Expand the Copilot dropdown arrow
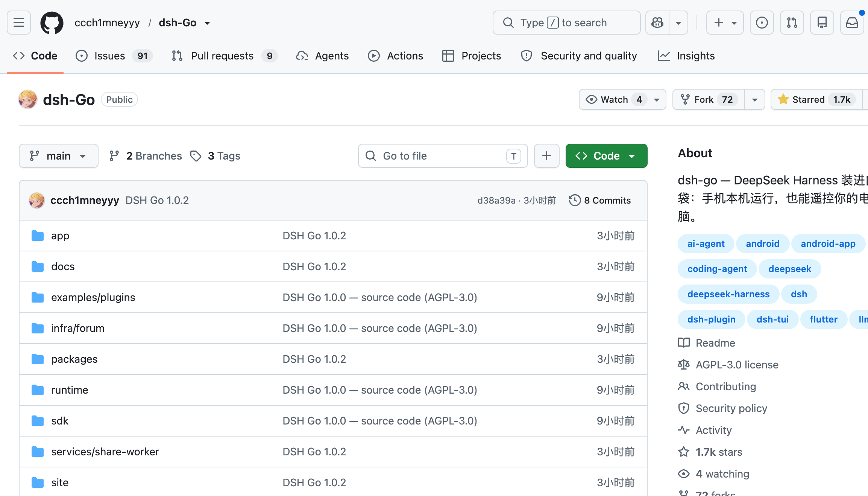868x496 pixels. tap(678, 23)
